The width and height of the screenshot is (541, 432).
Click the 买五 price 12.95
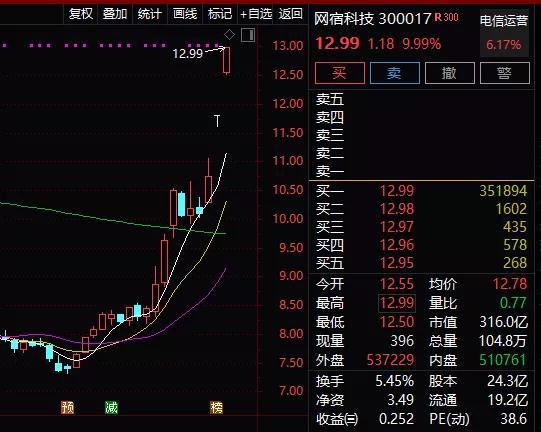[397, 263]
